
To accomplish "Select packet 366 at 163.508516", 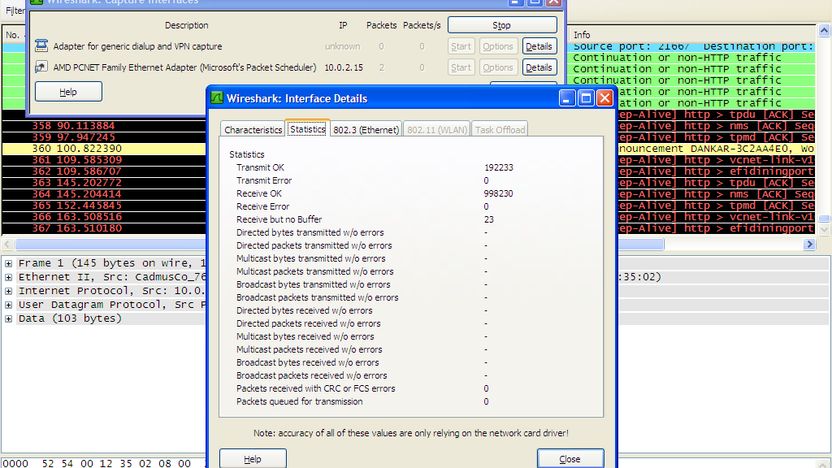I will pyautogui.click(x=104, y=217).
